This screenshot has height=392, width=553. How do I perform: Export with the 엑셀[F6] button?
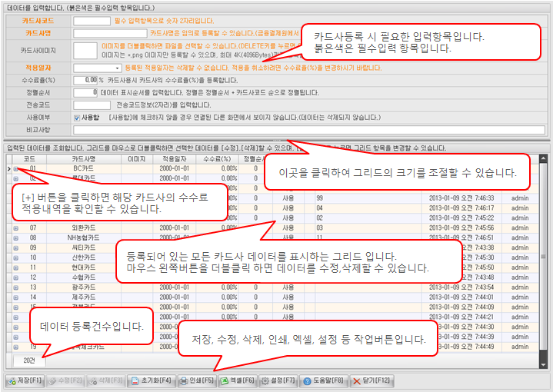point(238,380)
